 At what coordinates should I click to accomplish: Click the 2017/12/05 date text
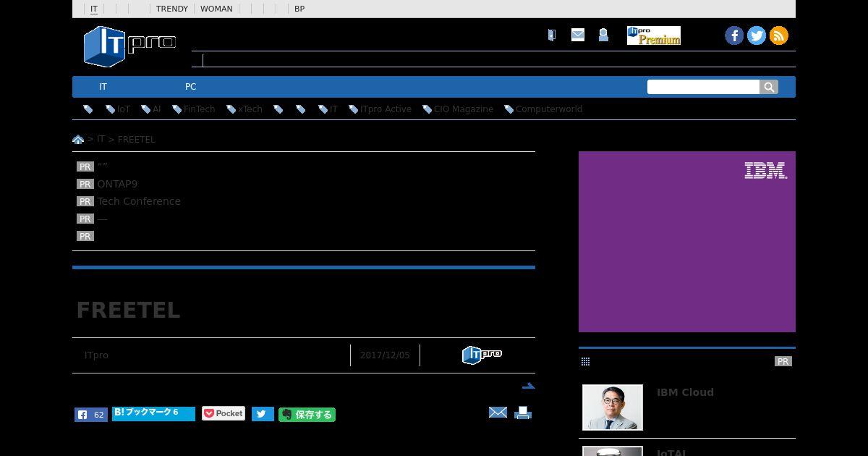tap(385, 355)
